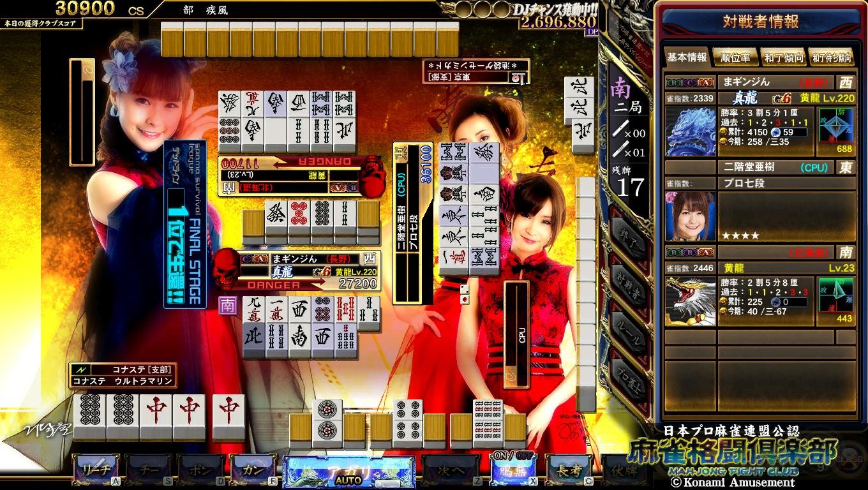Click the pink 南 seat marker near discards
Image resolution: width=868 pixels, height=490 pixels.
(x=228, y=304)
